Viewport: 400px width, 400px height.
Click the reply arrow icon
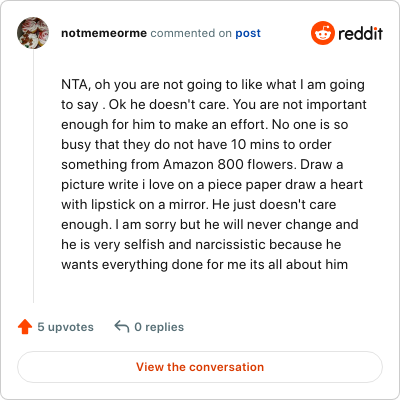click(122, 326)
